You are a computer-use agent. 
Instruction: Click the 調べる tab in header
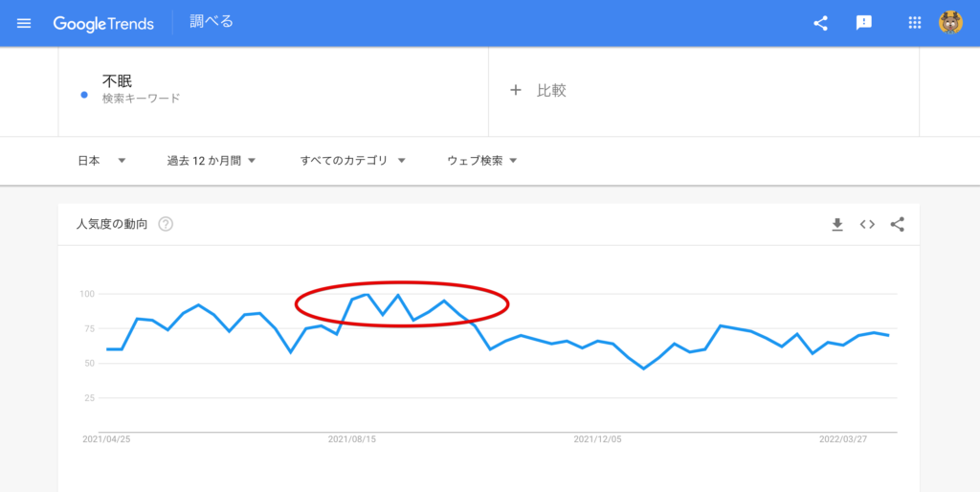[x=212, y=22]
